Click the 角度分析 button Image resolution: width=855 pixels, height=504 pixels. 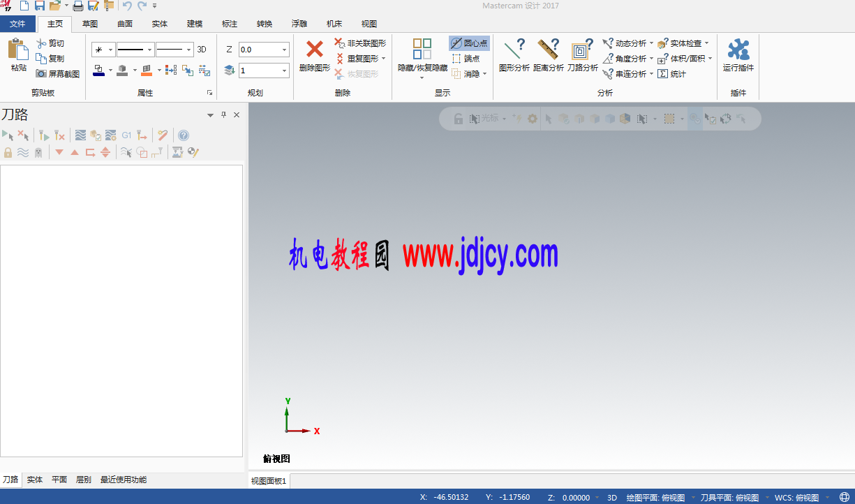[625, 59]
